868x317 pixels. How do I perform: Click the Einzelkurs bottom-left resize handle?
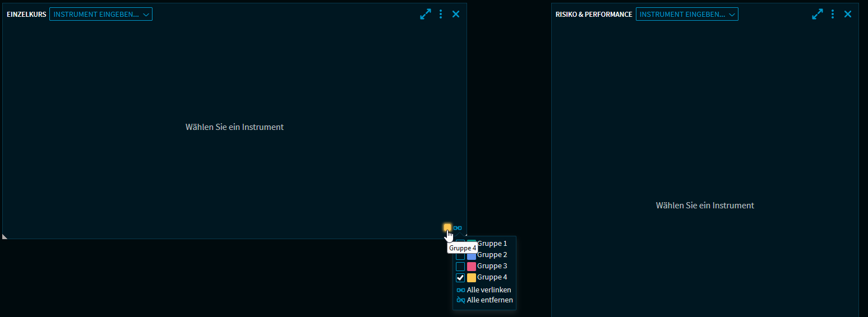click(5, 236)
